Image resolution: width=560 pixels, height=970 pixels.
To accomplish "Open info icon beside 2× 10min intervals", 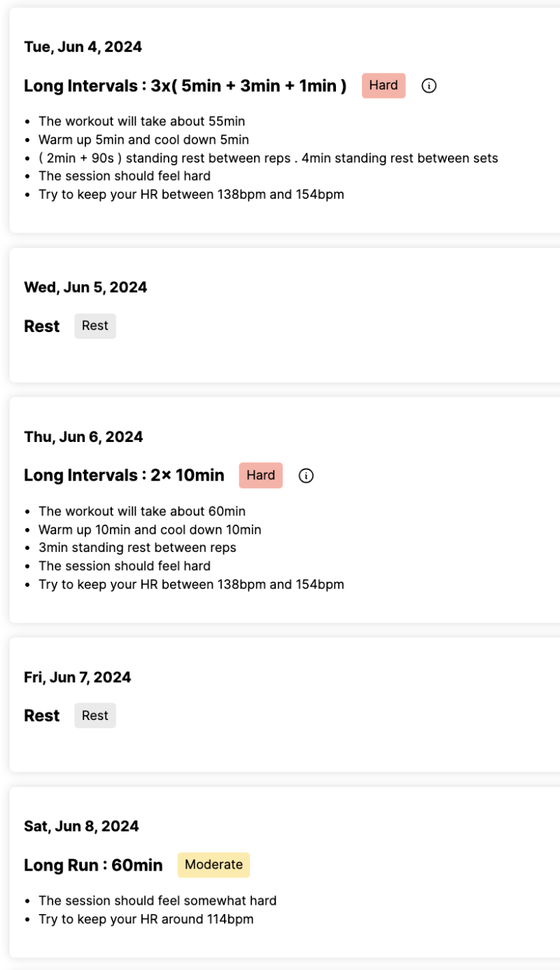I will click(306, 476).
